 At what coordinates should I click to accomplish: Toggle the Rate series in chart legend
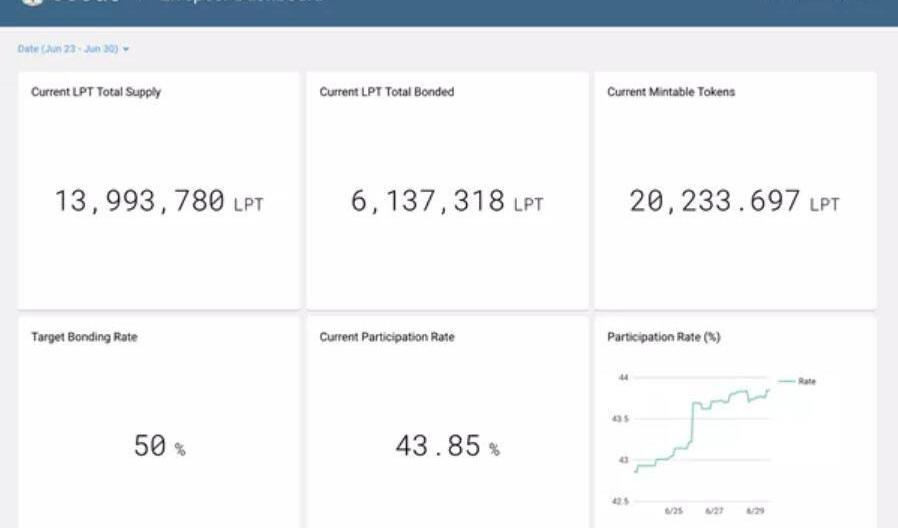tap(806, 381)
